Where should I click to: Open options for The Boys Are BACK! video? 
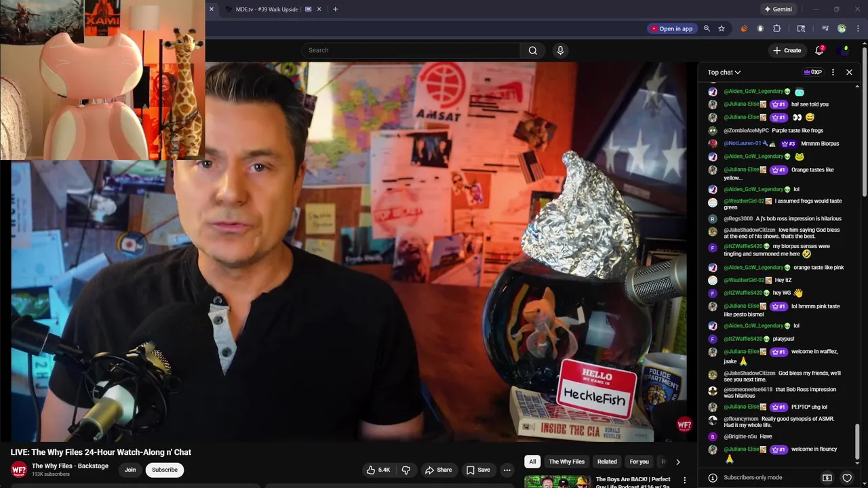tap(684, 481)
